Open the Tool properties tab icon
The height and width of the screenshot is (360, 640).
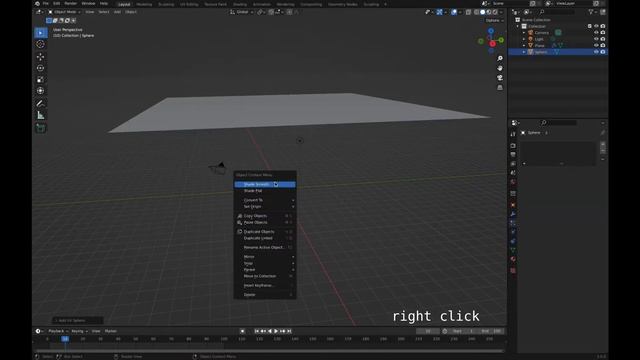(513, 134)
